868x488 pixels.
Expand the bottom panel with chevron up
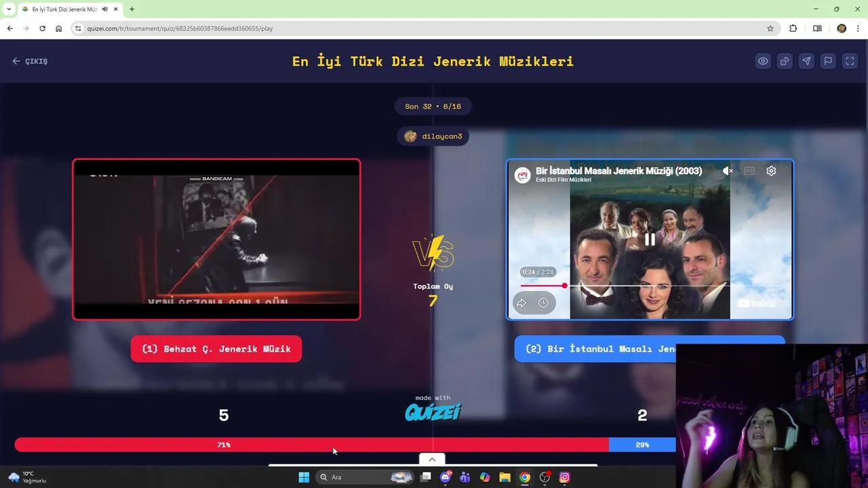[432, 460]
